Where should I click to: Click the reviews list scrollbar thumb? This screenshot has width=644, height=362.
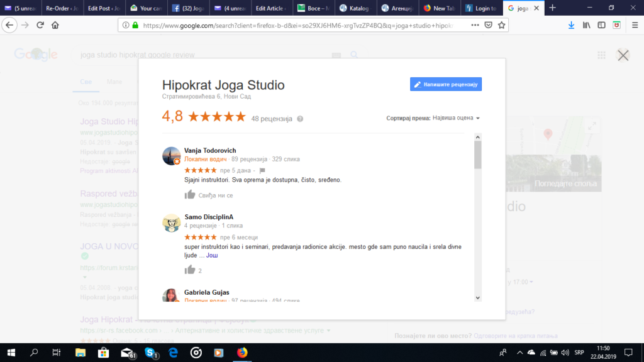pos(478,155)
